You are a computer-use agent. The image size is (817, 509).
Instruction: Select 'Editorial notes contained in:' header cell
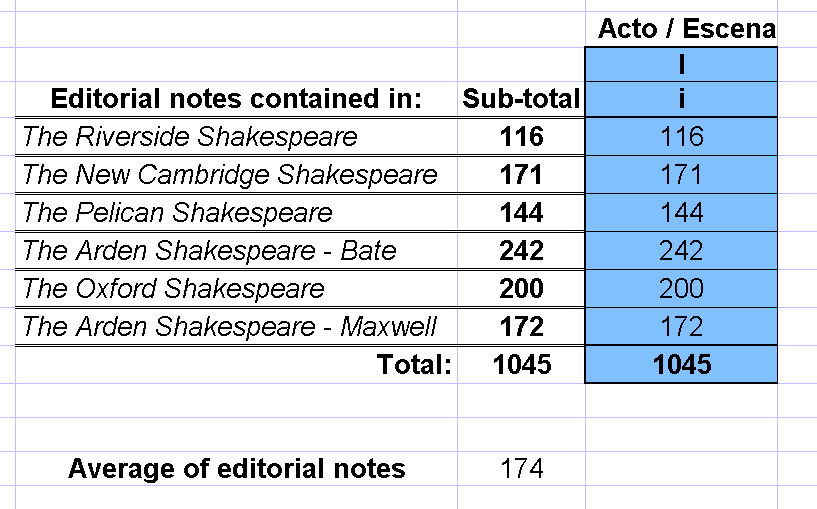(237, 99)
